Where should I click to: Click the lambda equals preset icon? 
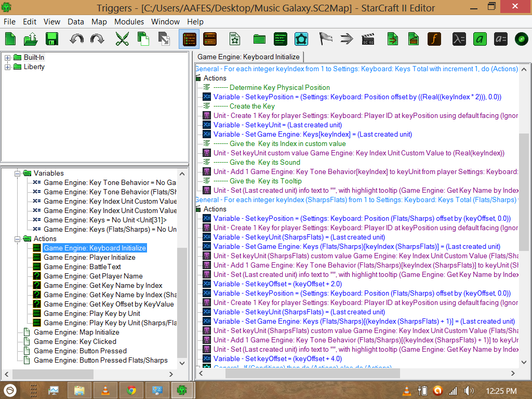click(x=459, y=39)
